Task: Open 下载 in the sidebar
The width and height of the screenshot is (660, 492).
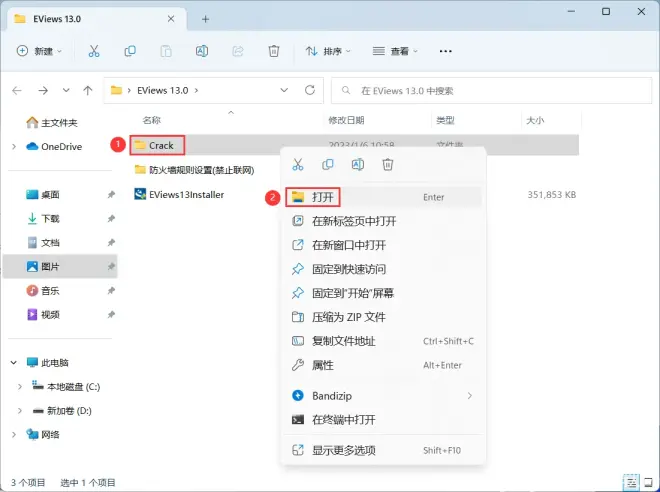Action: [43, 218]
